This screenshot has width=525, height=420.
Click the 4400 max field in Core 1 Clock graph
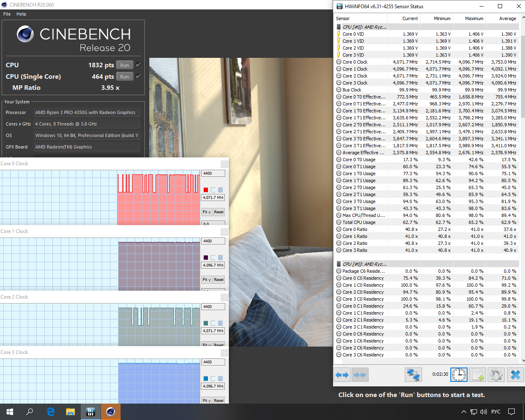coord(213,241)
